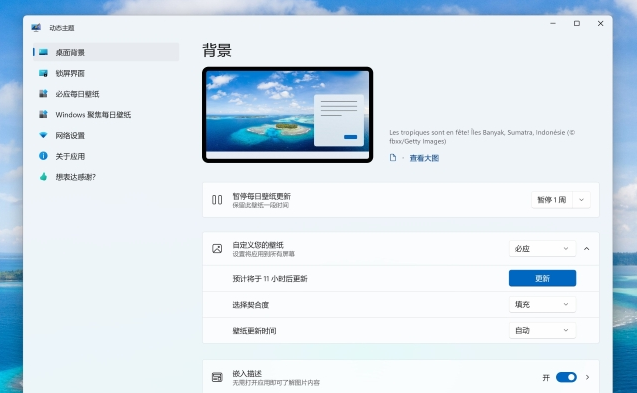
Task: Expand 嵌入描述 details chevron
Action: 587,378
